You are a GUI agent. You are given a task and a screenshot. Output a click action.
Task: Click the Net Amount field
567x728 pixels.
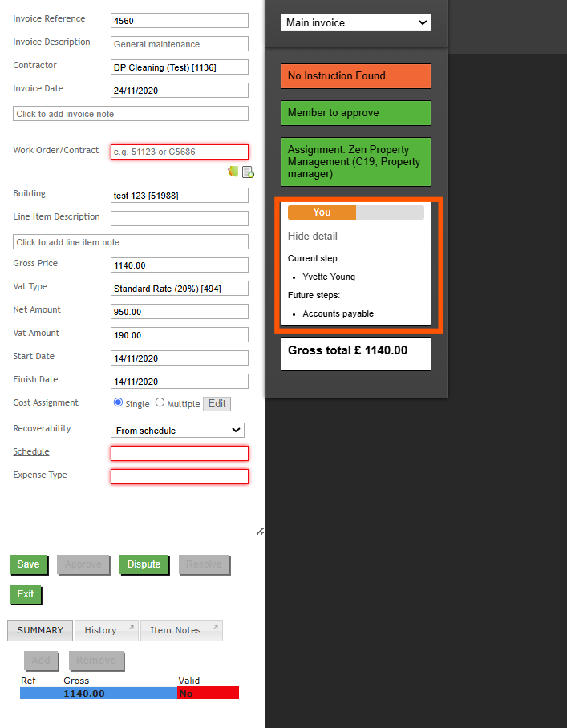pyautogui.click(x=180, y=312)
